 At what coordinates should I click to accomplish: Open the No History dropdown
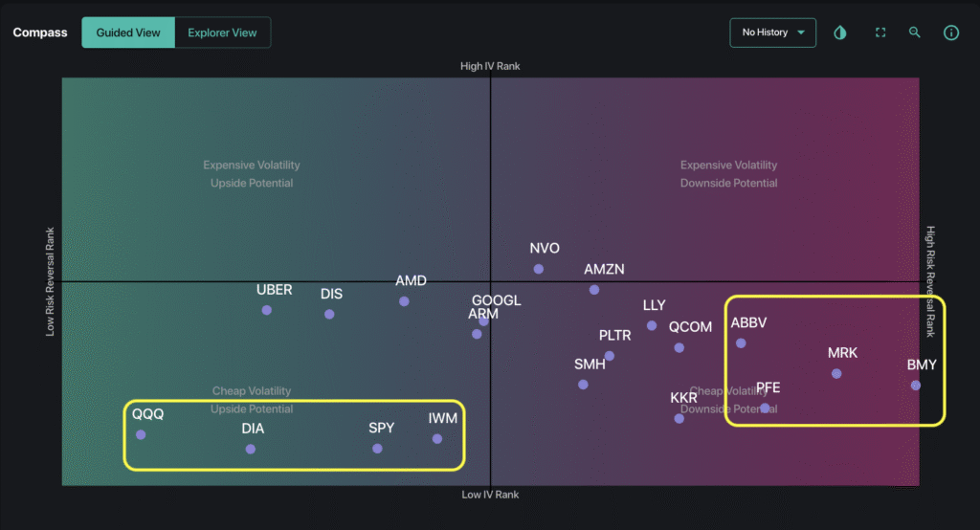772,33
